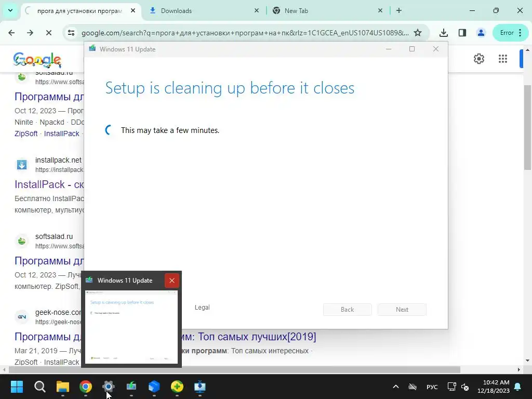Open Settings gear app in taskbar
The image size is (532, 399).
pos(109,387)
